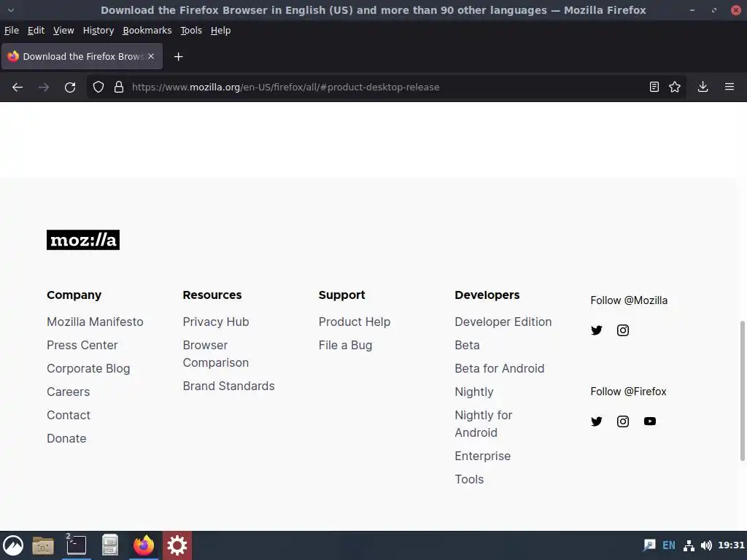Open the Edit menu
The image size is (747, 560).
[36, 31]
